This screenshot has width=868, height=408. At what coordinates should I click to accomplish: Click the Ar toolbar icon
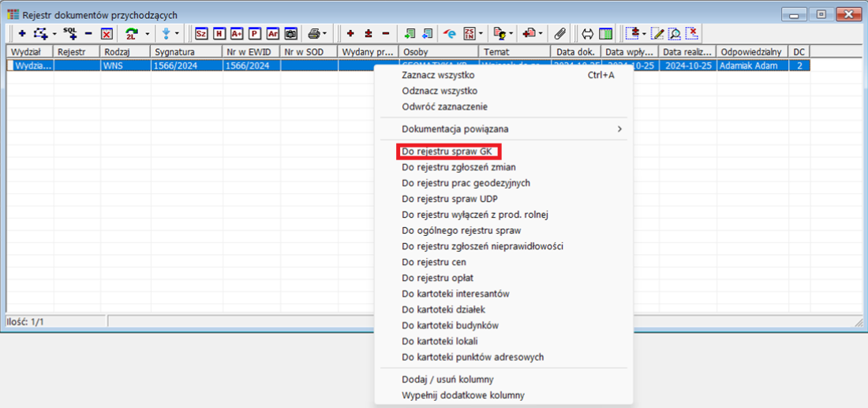pyautogui.click(x=272, y=34)
